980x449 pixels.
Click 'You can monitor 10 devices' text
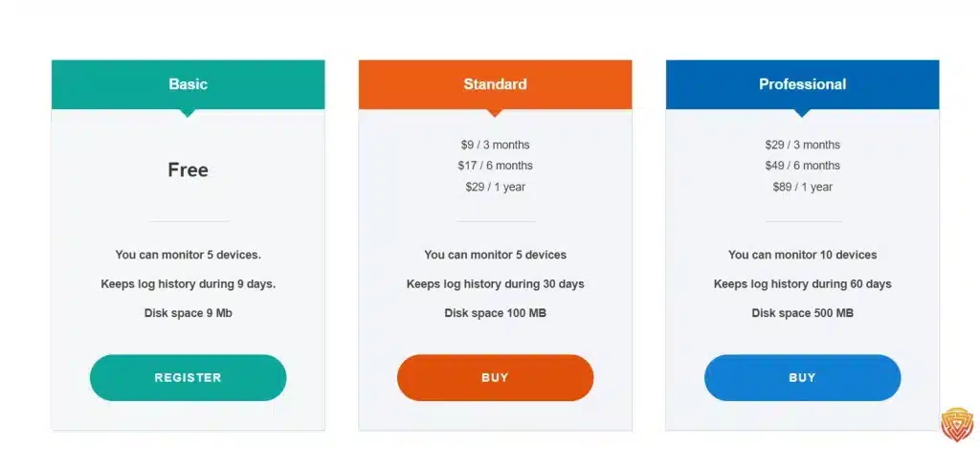pos(803,256)
